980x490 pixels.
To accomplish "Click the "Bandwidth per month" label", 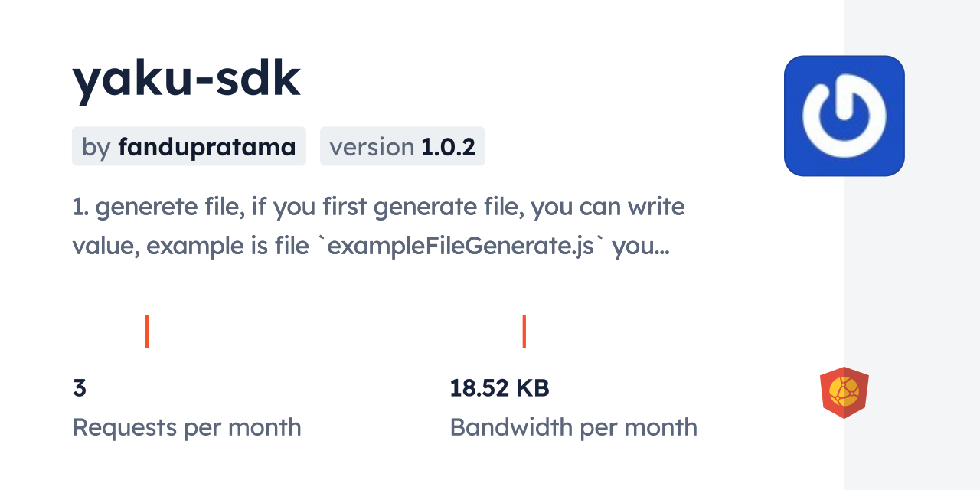I will pyautogui.click(x=573, y=427).
